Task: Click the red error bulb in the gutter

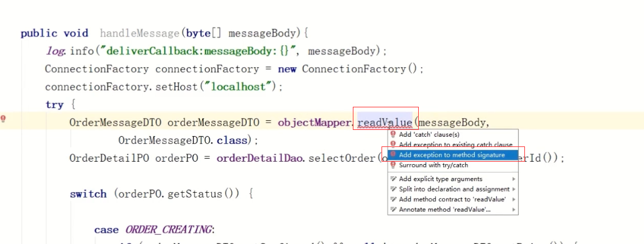Action: click(x=3, y=120)
